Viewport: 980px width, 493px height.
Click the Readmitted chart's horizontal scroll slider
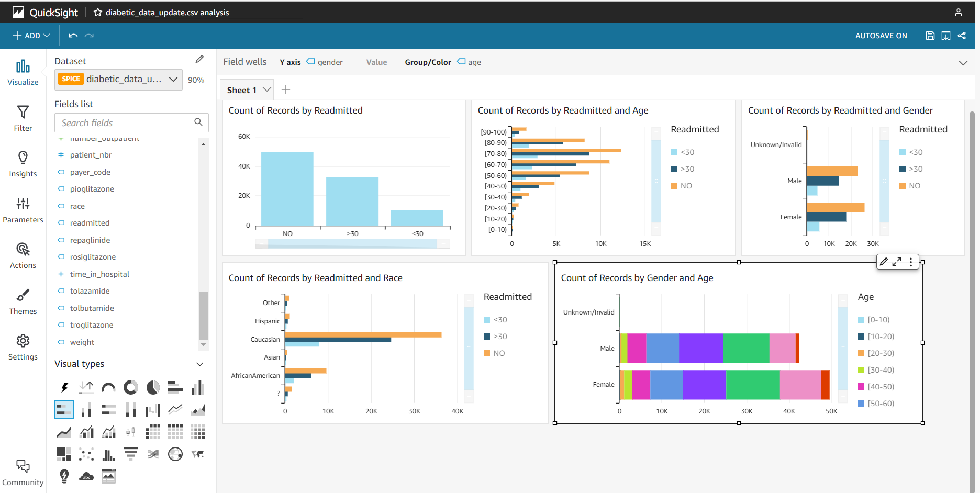tap(352, 243)
